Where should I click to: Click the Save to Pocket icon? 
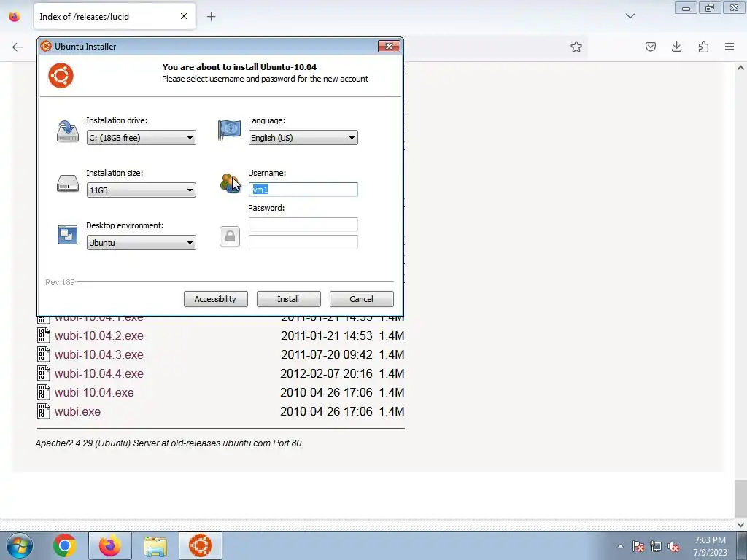click(650, 47)
